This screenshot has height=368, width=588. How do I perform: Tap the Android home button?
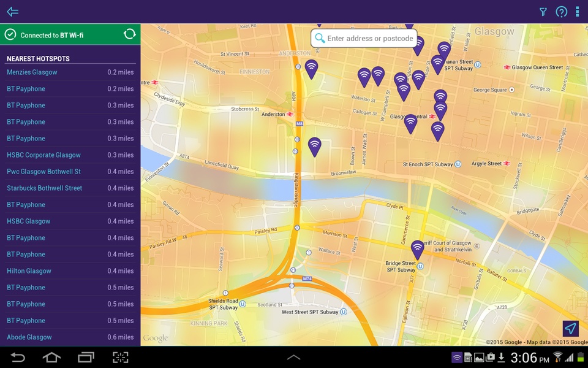pyautogui.click(x=51, y=357)
